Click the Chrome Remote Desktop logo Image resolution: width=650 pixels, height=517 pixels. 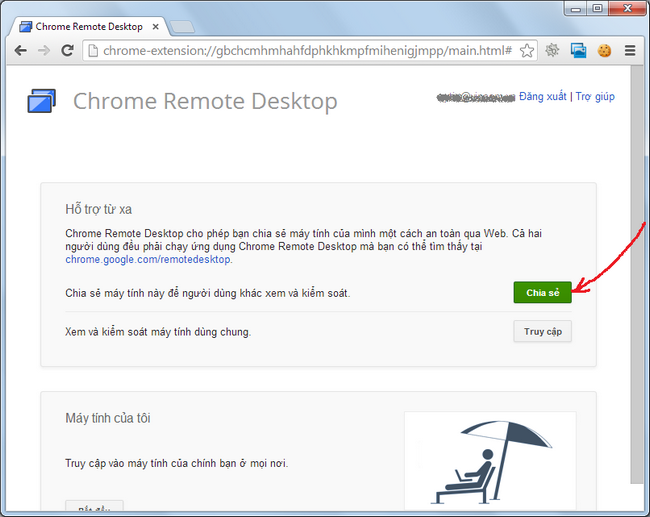point(43,101)
